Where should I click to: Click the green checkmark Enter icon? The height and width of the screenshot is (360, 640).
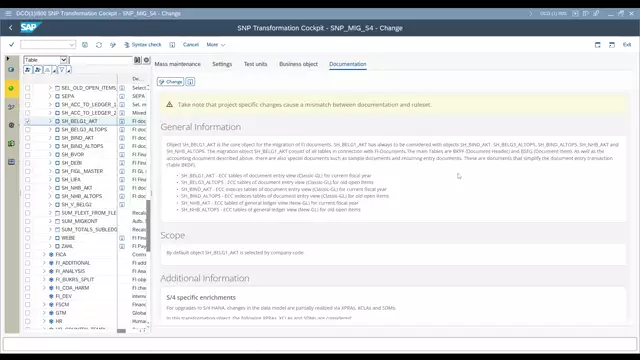coord(11,44)
